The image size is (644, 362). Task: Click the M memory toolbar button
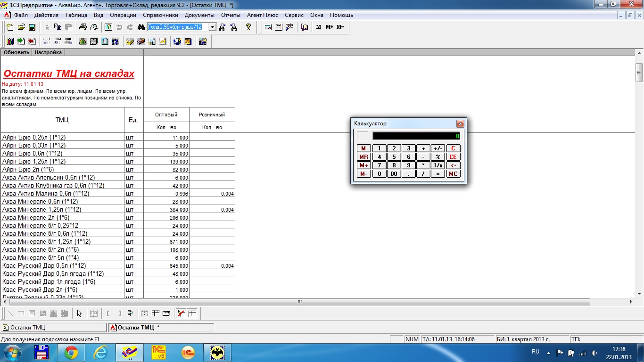[319, 27]
